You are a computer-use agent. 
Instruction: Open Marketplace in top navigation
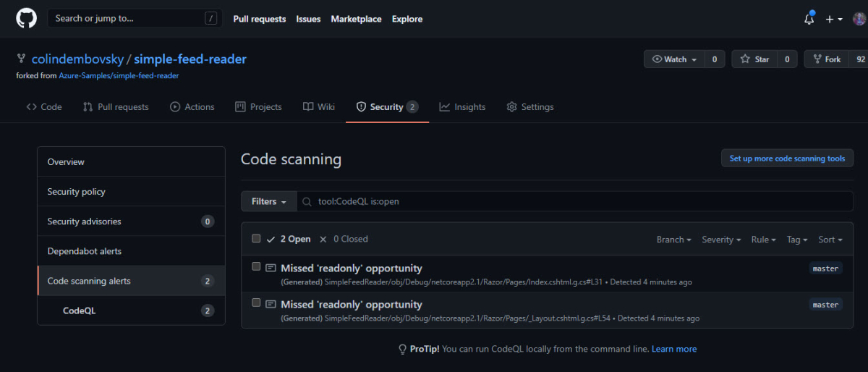pos(356,19)
